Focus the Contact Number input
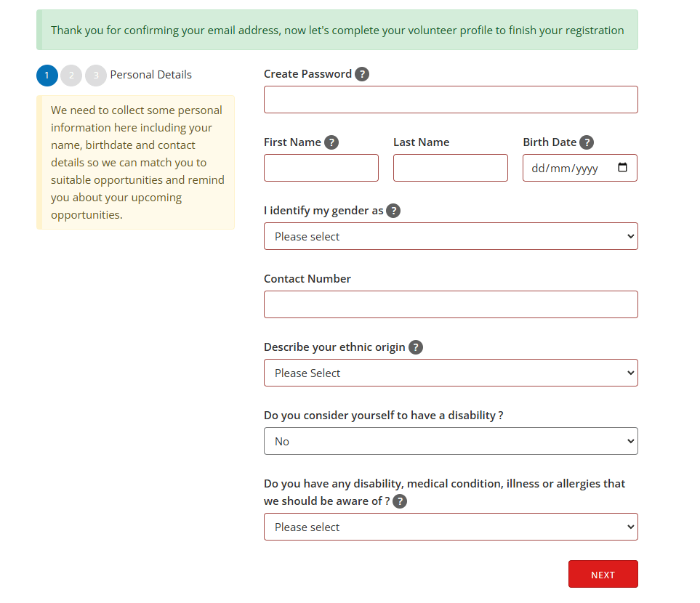Image resolution: width=700 pixels, height=603 pixels. tap(451, 304)
